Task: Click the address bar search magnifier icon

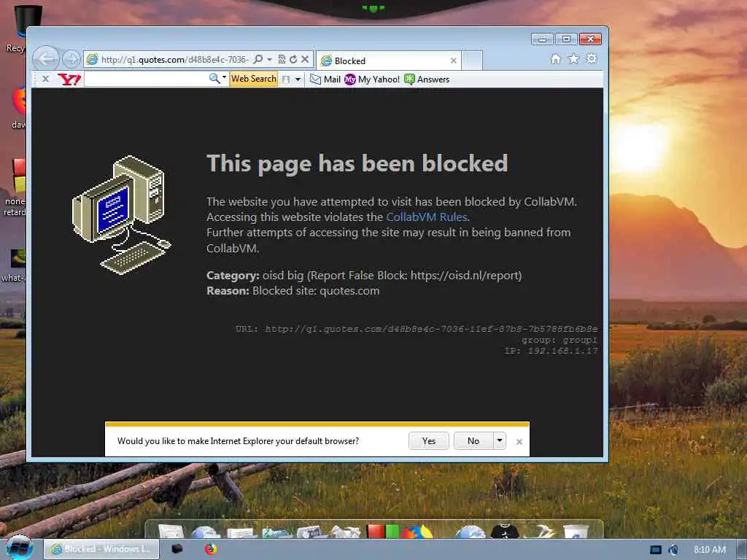Action: coord(258,59)
